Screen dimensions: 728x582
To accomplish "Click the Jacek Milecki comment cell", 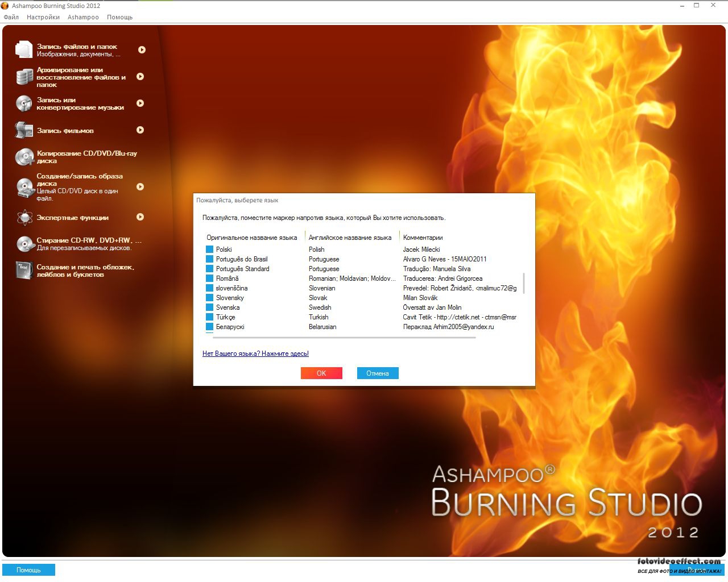I will [x=421, y=250].
